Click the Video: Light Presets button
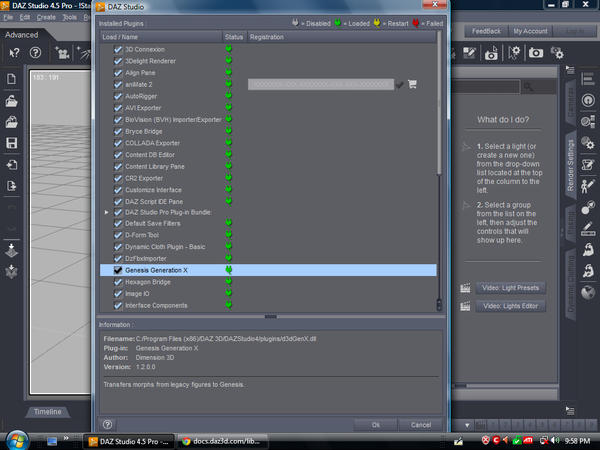600x450 pixels. pyautogui.click(x=510, y=288)
